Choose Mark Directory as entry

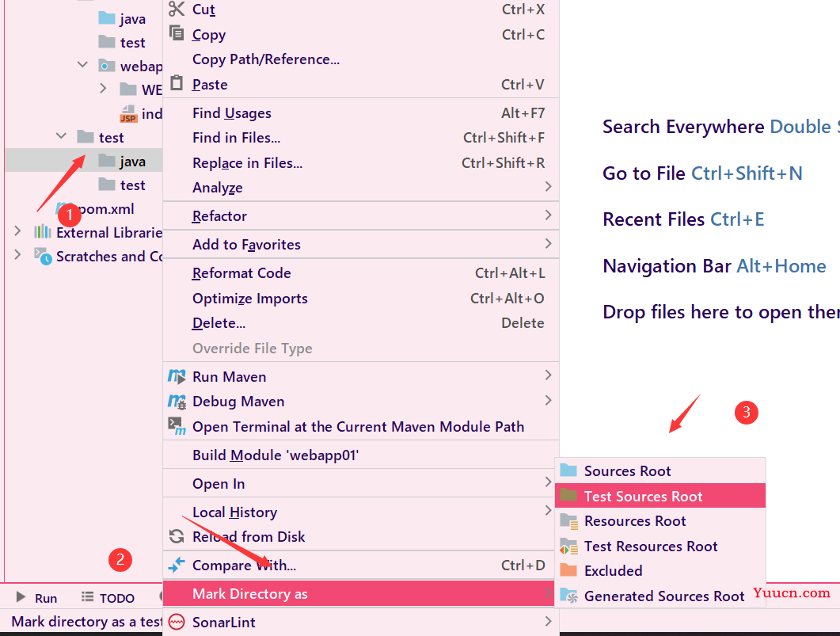(x=359, y=594)
